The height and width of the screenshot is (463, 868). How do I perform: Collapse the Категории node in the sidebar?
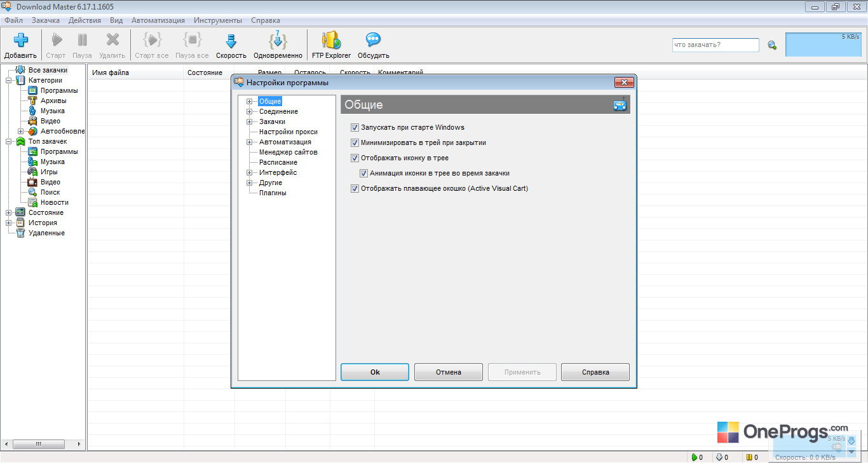(x=9, y=80)
